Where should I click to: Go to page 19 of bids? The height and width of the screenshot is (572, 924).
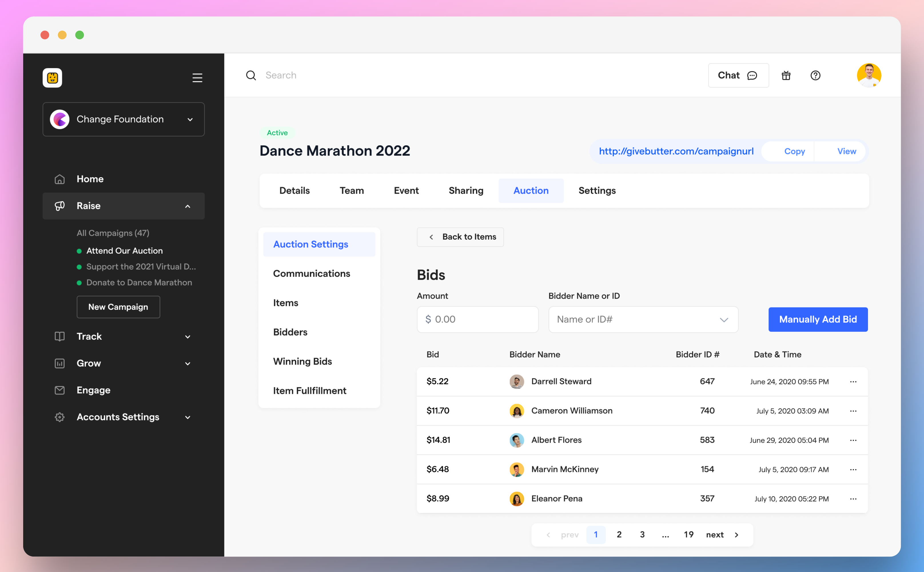tap(688, 535)
